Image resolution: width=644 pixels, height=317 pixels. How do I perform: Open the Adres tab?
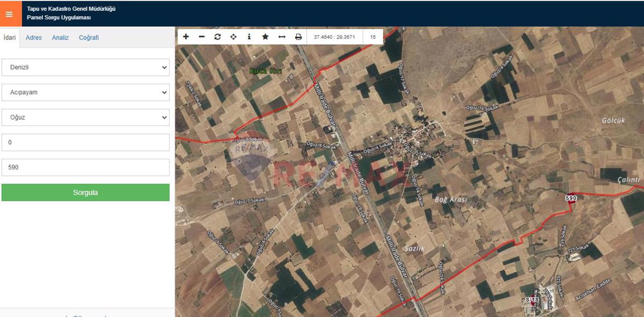(34, 38)
